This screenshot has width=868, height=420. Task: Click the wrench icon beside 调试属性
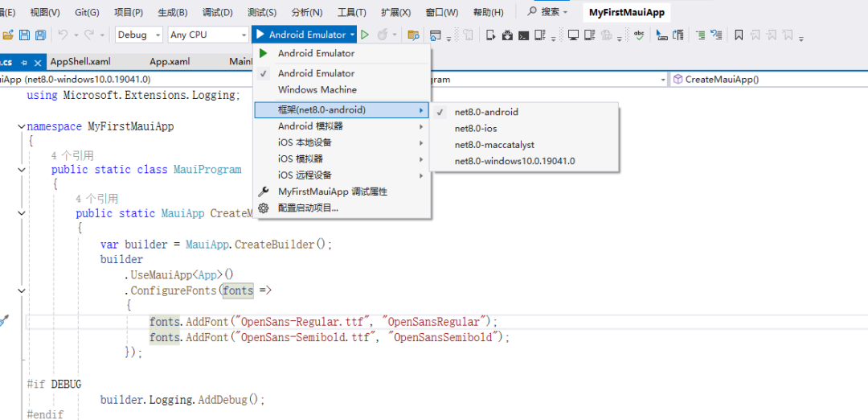click(264, 191)
